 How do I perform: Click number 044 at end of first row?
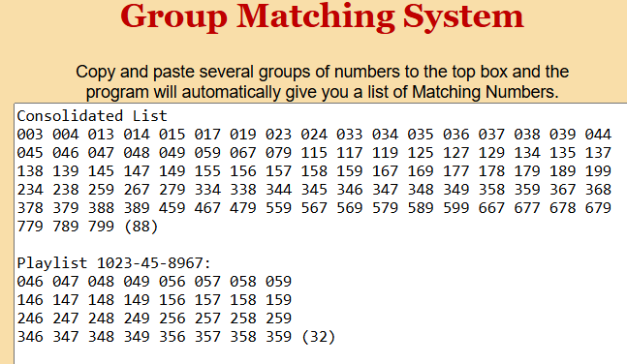[598, 135]
